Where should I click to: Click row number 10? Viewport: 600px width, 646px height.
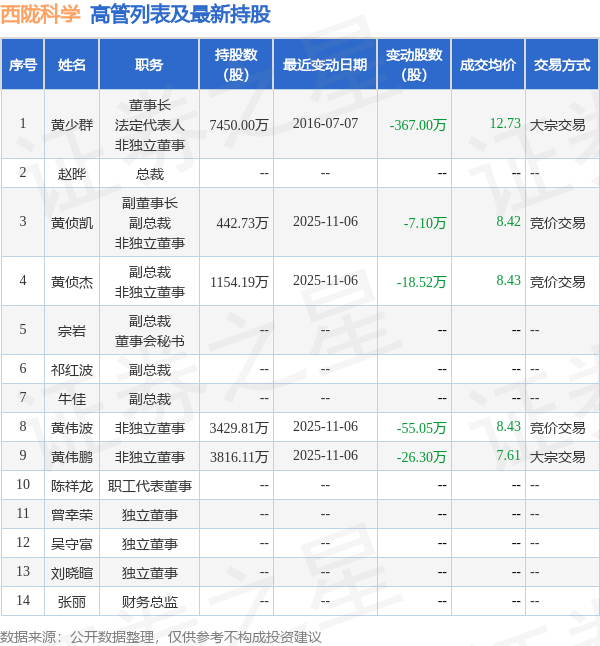click(23, 484)
